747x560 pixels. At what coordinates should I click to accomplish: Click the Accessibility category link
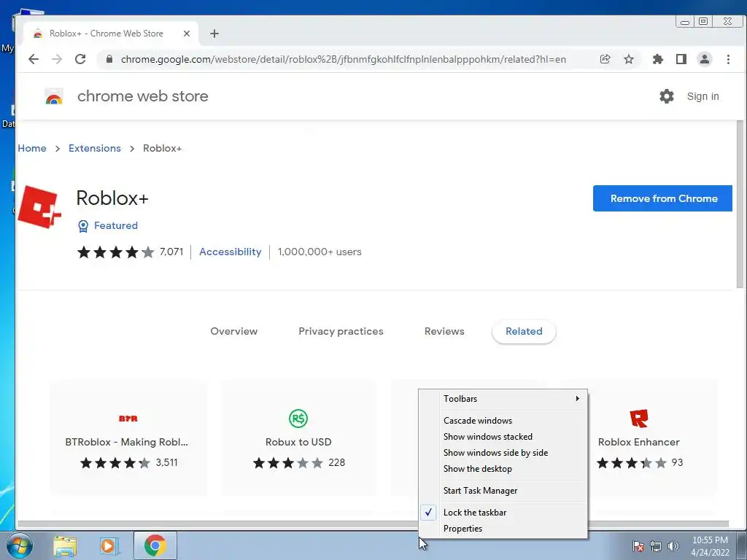point(230,252)
